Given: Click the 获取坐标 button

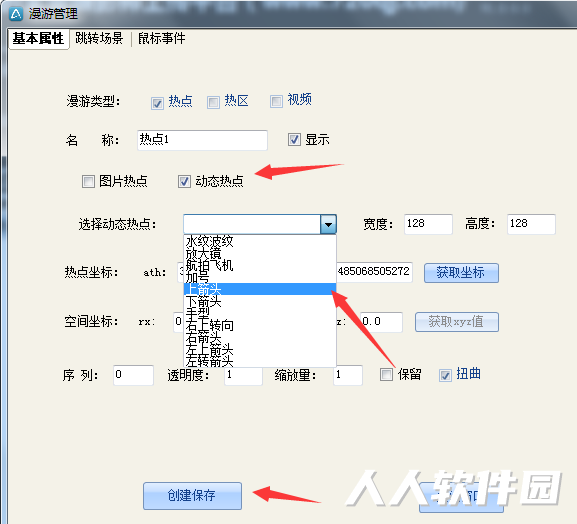Looking at the screenshot, I should [461, 273].
